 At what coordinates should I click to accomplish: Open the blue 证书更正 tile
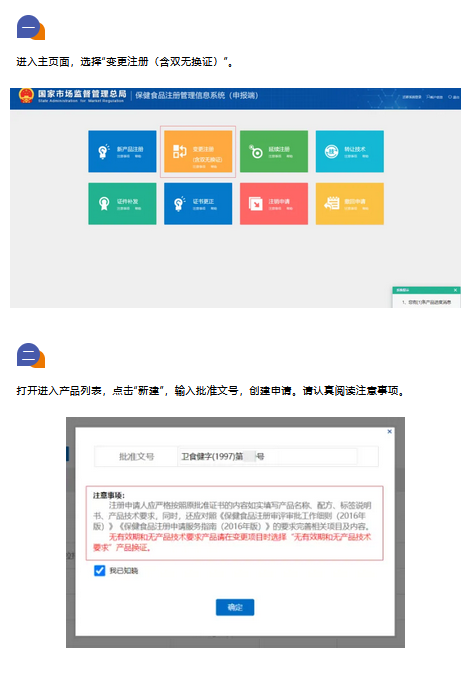tap(198, 204)
